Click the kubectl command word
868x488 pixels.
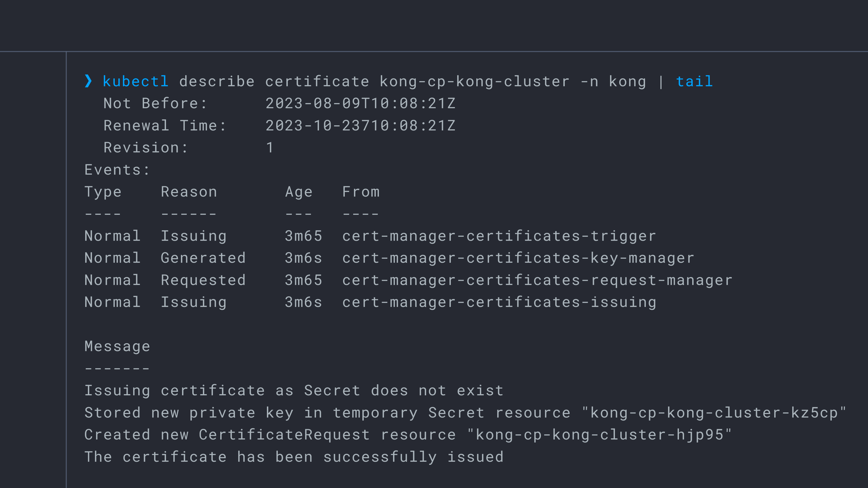click(x=135, y=82)
